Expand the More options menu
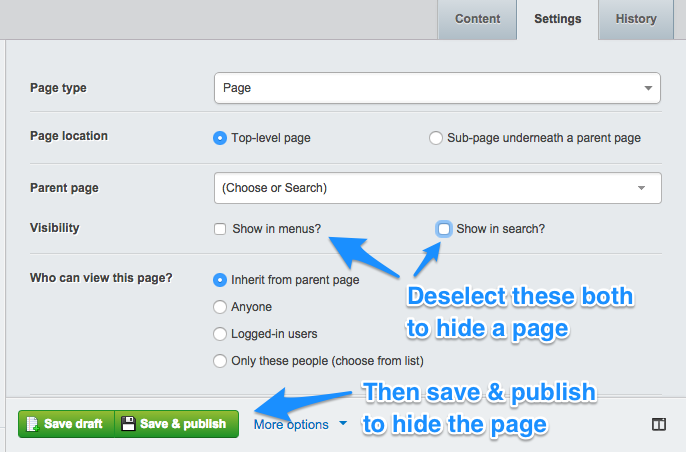Screen dimensions: 686x452 tap(301, 424)
